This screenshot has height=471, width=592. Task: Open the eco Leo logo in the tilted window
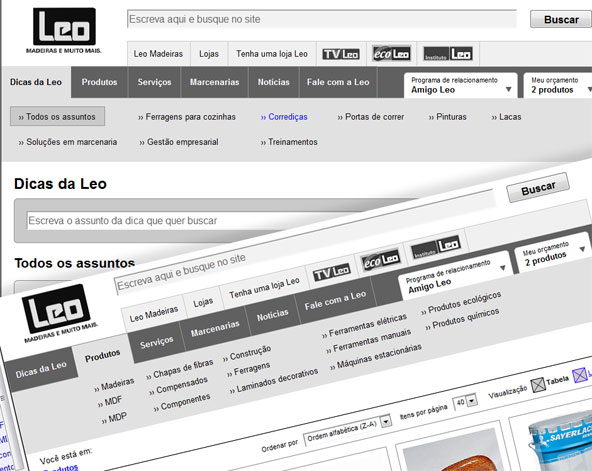pos(380,260)
